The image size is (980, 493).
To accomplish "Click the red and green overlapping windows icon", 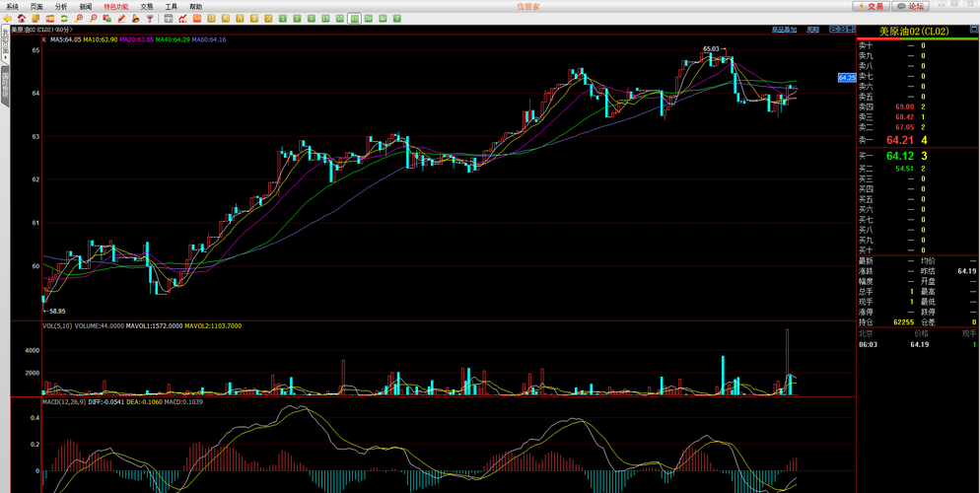I will tap(106, 19).
